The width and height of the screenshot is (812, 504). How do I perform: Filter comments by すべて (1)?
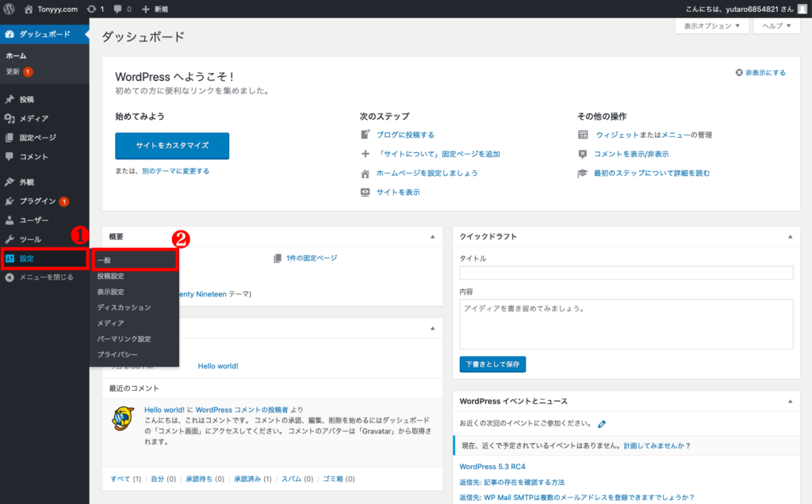pyautogui.click(x=126, y=479)
